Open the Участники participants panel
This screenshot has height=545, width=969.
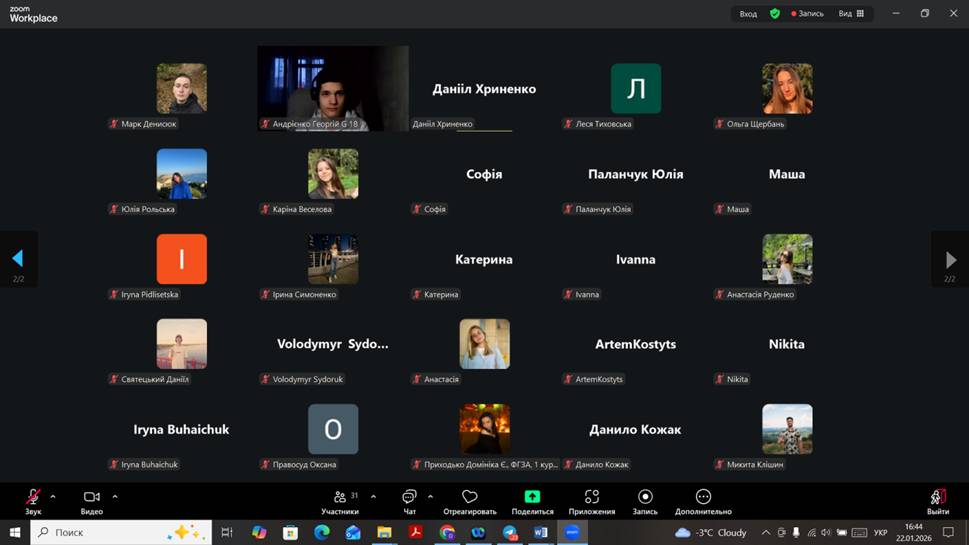(340, 497)
